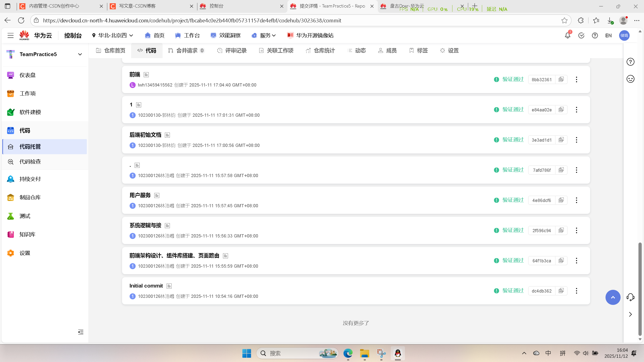The height and width of the screenshot is (362, 644).
Task: Copy commit hash 64f1b3ca
Action: [x=561, y=261]
